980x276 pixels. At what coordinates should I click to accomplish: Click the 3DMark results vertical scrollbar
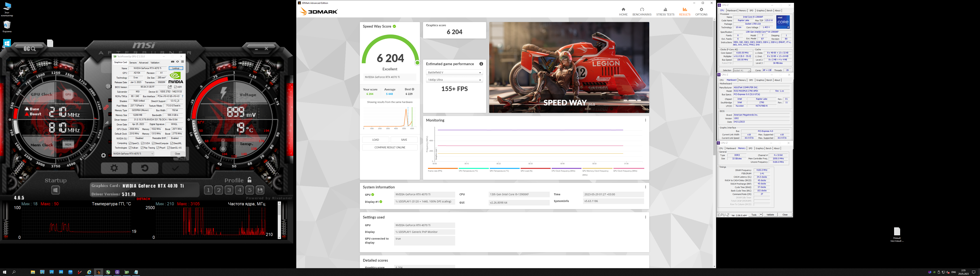pos(714,143)
